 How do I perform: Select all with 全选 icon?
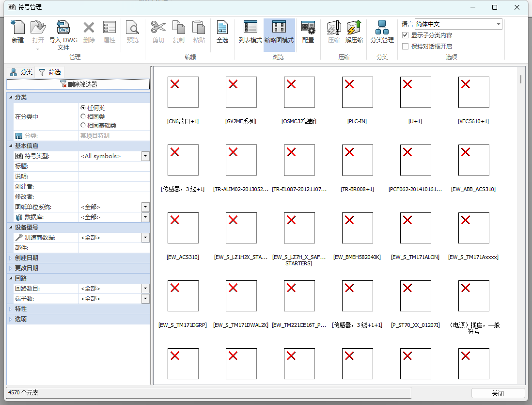pyautogui.click(x=222, y=28)
